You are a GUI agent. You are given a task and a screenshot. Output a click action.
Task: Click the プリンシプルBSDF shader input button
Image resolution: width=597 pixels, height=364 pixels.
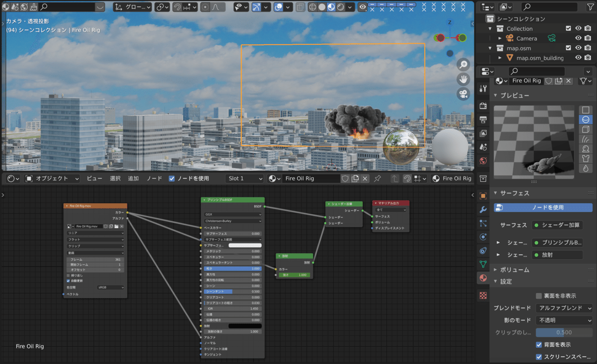tap(557, 243)
